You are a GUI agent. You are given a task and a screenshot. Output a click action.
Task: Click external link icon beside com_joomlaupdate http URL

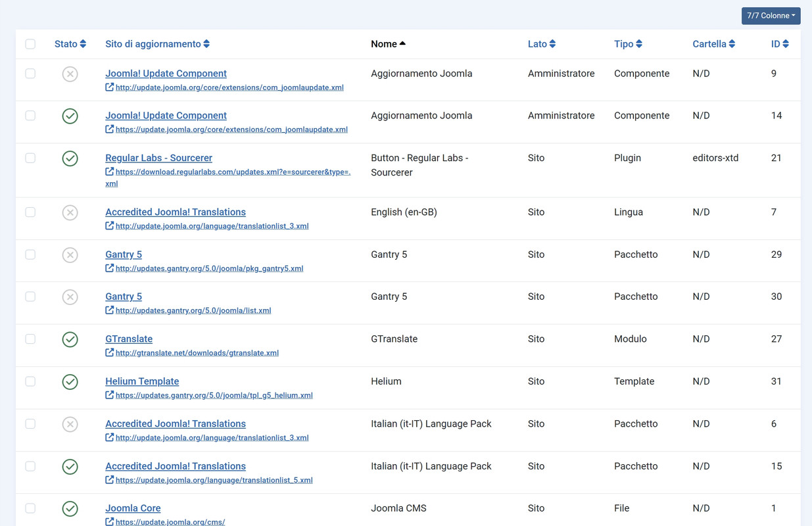pos(110,87)
